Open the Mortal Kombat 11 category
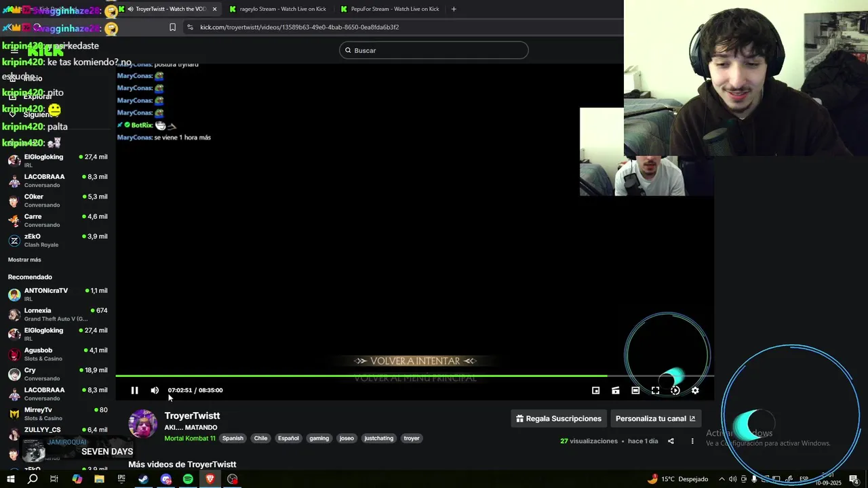This screenshot has height=488, width=868. 190,439
